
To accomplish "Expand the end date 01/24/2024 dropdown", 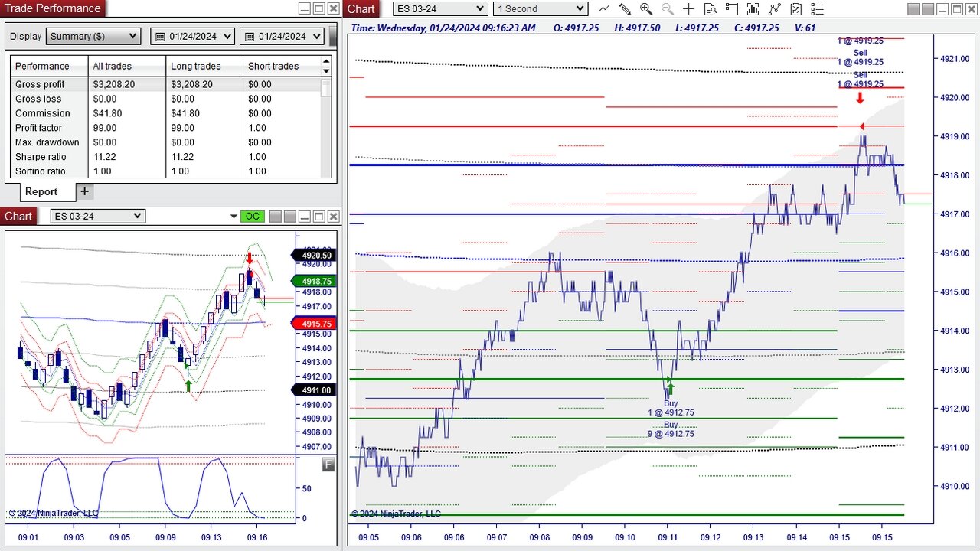I will (x=315, y=37).
